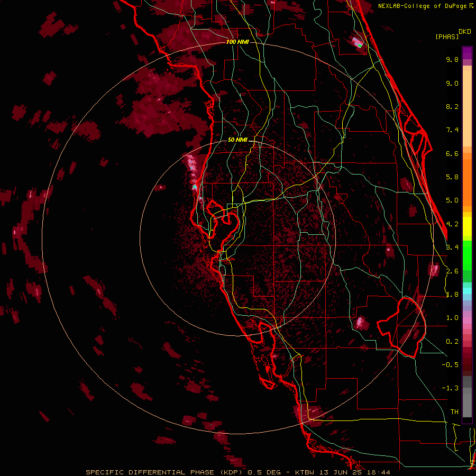Screen dimensions: 476x476
Task: Click the DKD units label above colorbar
Action: pyautogui.click(x=465, y=32)
